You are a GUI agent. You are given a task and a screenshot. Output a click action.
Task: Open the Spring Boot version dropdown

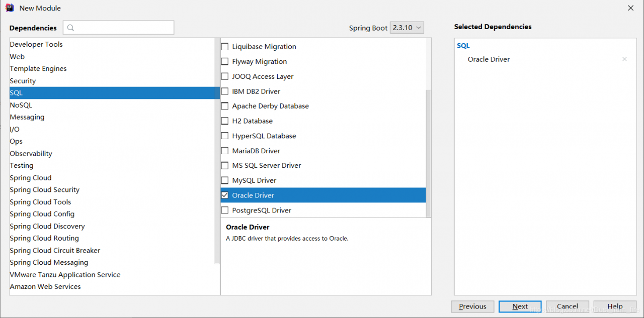(x=407, y=28)
